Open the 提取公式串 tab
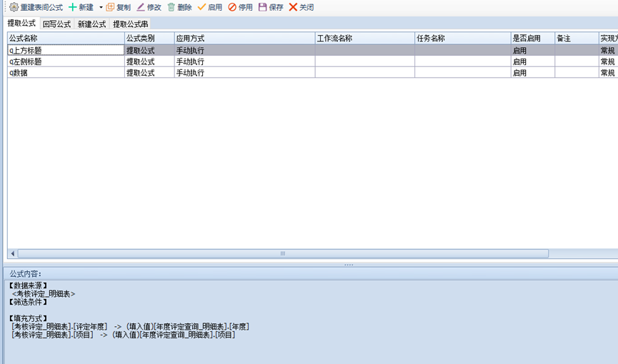 (131, 24)
